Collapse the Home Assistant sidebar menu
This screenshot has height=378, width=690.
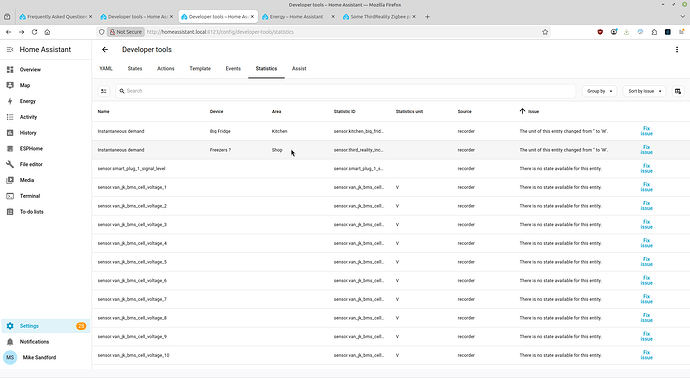[x=10, y=50]
